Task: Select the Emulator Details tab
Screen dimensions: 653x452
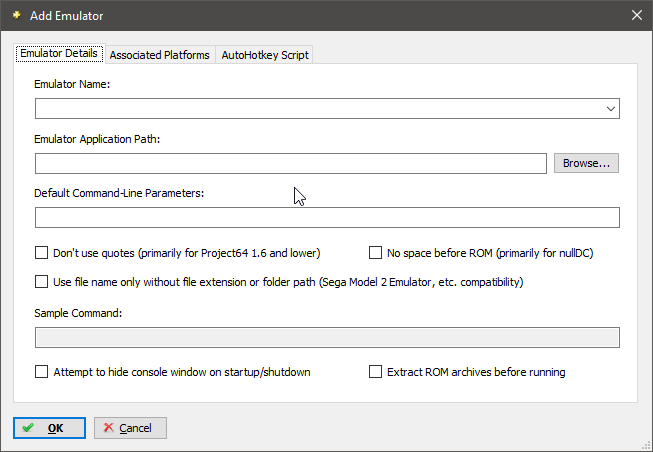Action: click(59, 53)
